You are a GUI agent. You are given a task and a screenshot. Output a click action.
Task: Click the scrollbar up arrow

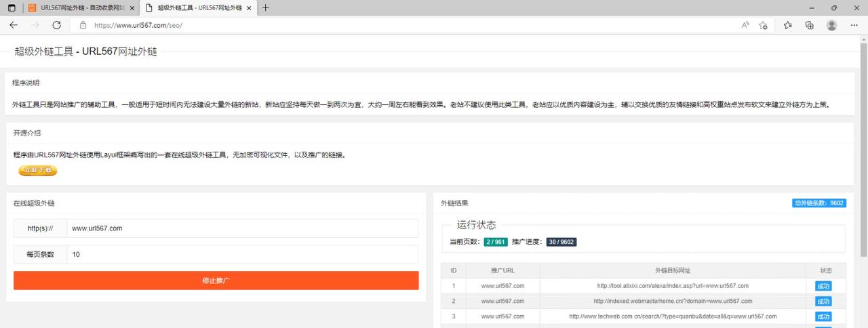(863, 39)
